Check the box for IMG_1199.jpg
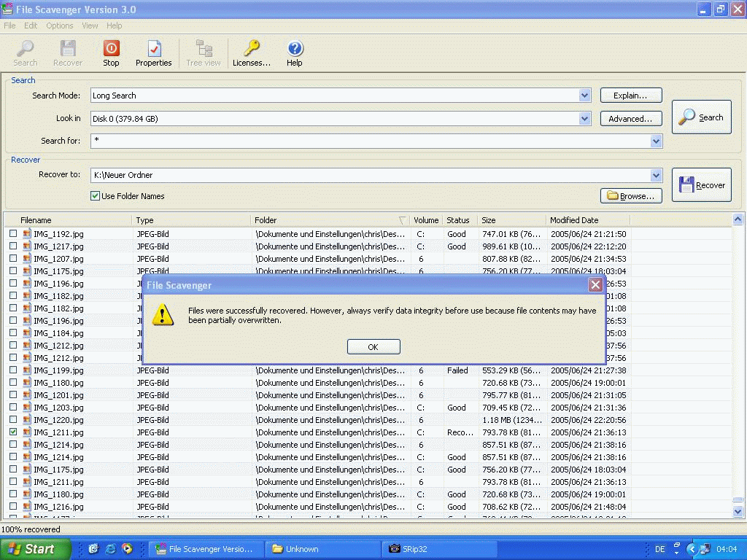 tap(13, 370)
